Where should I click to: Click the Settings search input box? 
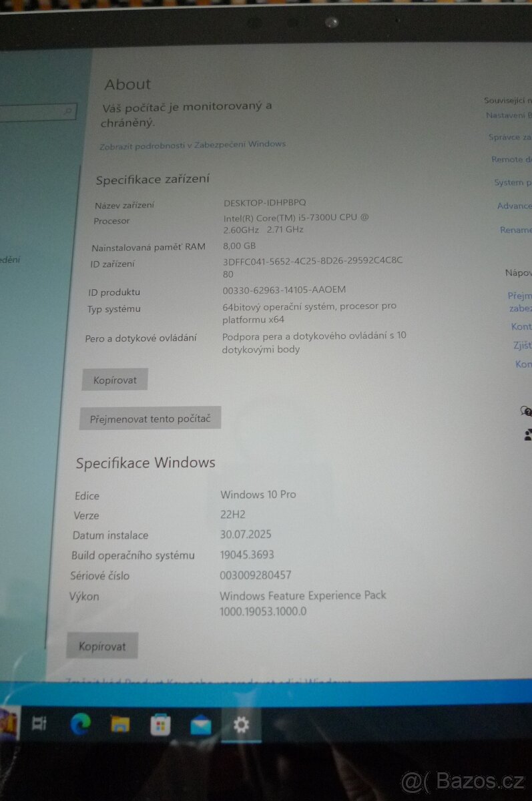pyautogui.click(x=37, y=112)
